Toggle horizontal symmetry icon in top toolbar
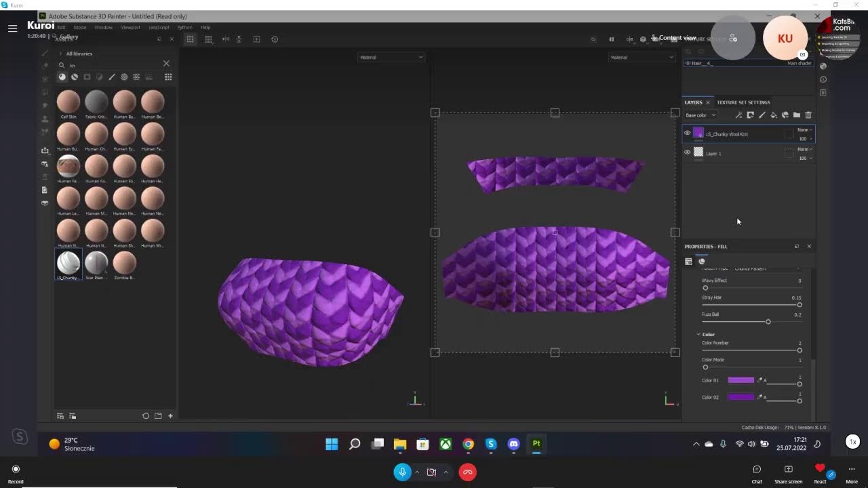 [226, 39]
